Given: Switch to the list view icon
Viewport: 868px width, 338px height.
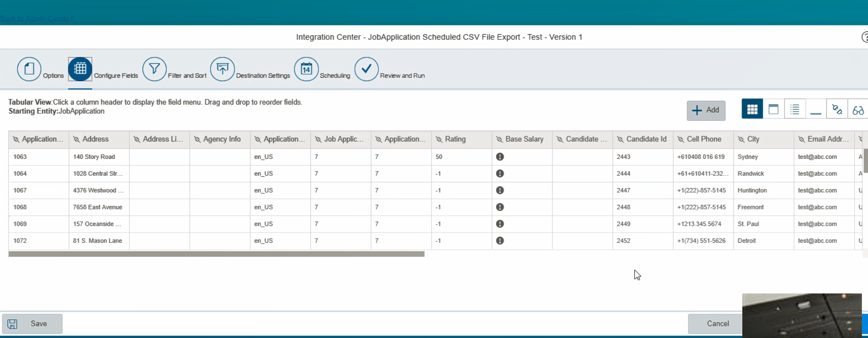Looking at the screenshot, I should point(794,109).
